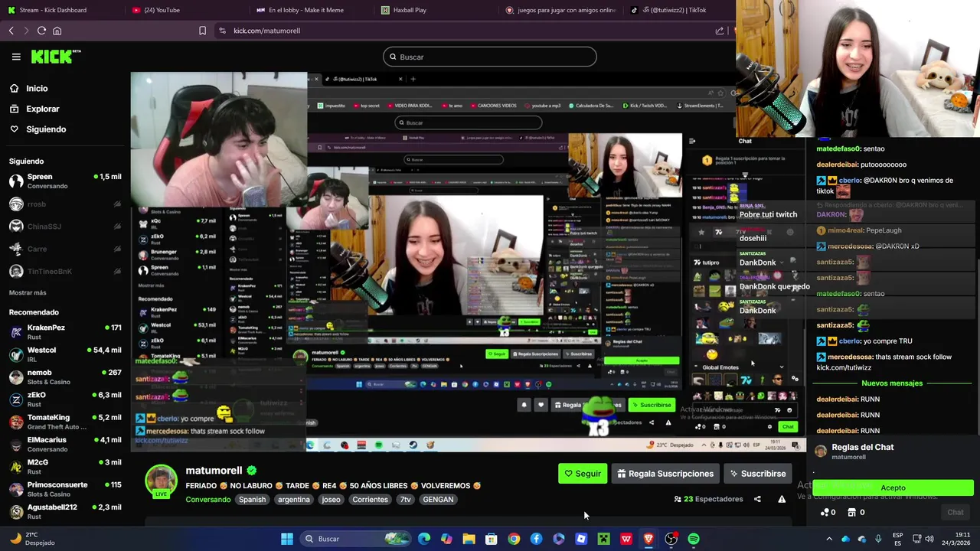
Task: Open ElMacarius's channel in Recomendado
Action: (x=65, y=444)
